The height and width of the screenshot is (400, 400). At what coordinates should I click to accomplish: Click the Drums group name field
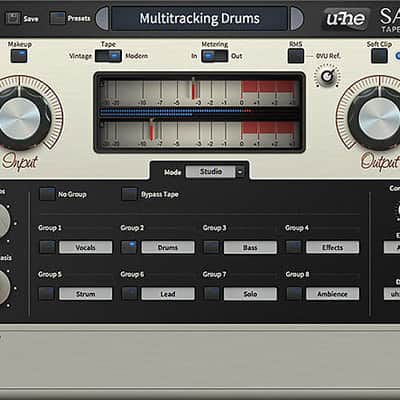click(x=168, y=247)
